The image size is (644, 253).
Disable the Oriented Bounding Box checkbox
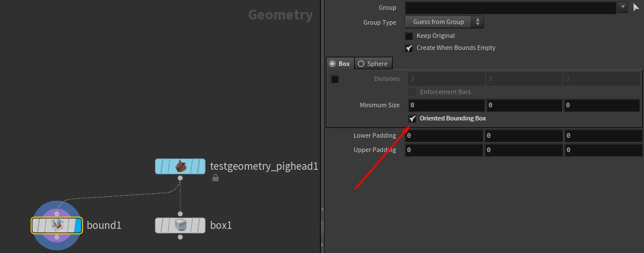pyautogui.click(x=413, y=119)
